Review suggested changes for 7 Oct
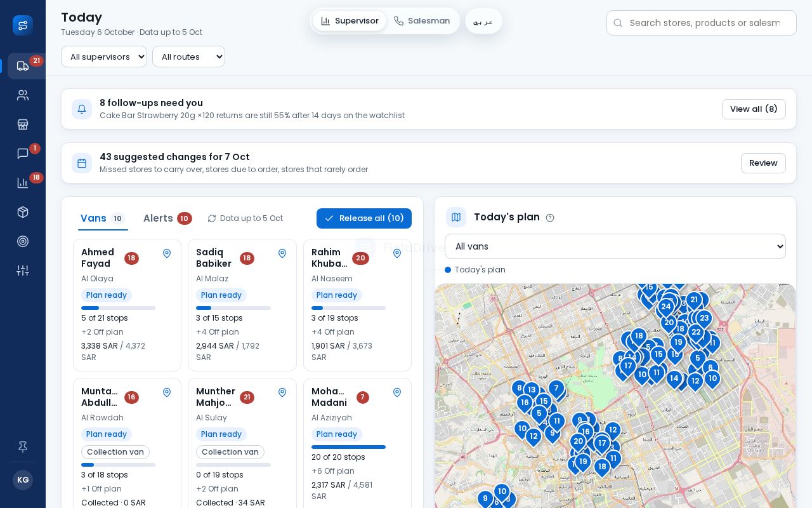This screenshot has height=508, width=812. 763,163
